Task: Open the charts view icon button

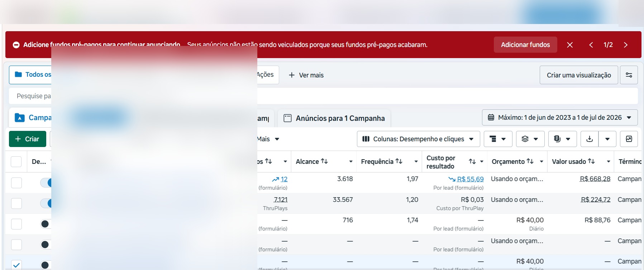Action: [x=629, y=139]
